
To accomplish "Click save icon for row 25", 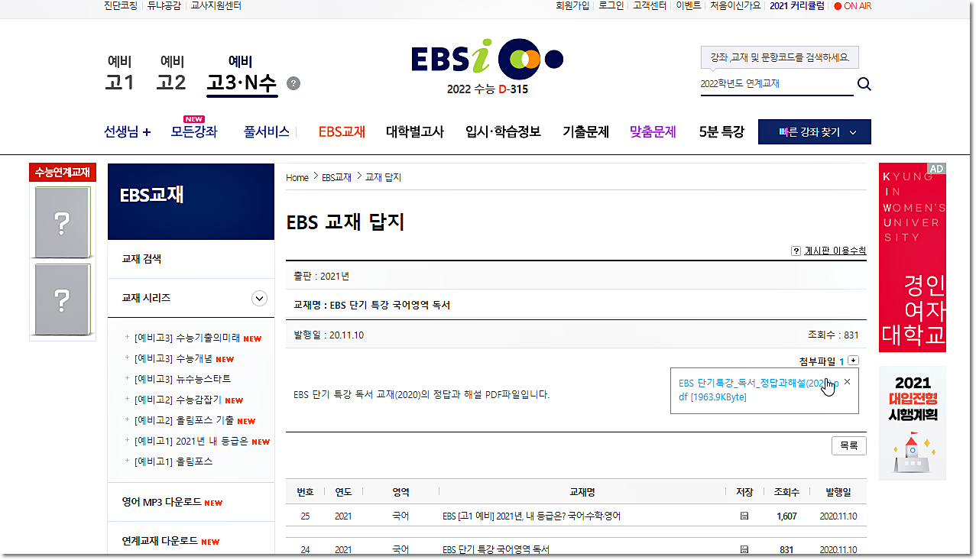I will coord(744,516).
